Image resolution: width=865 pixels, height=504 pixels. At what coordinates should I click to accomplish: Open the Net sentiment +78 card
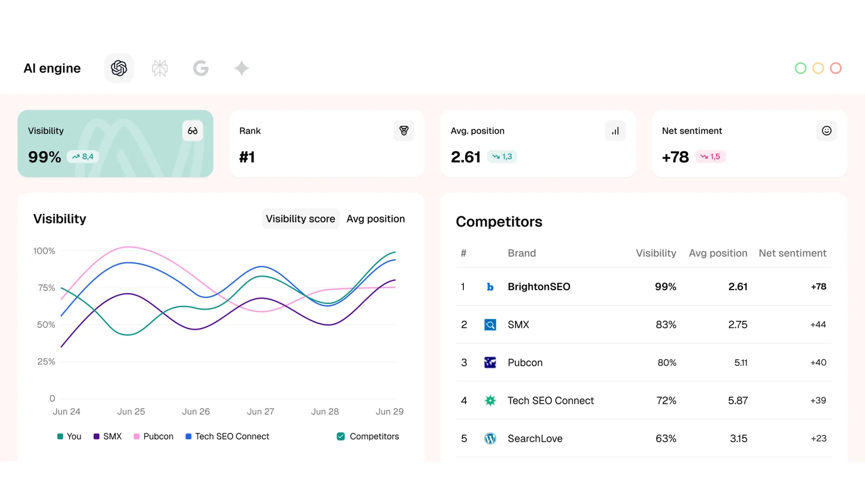(x=749, y=144)
